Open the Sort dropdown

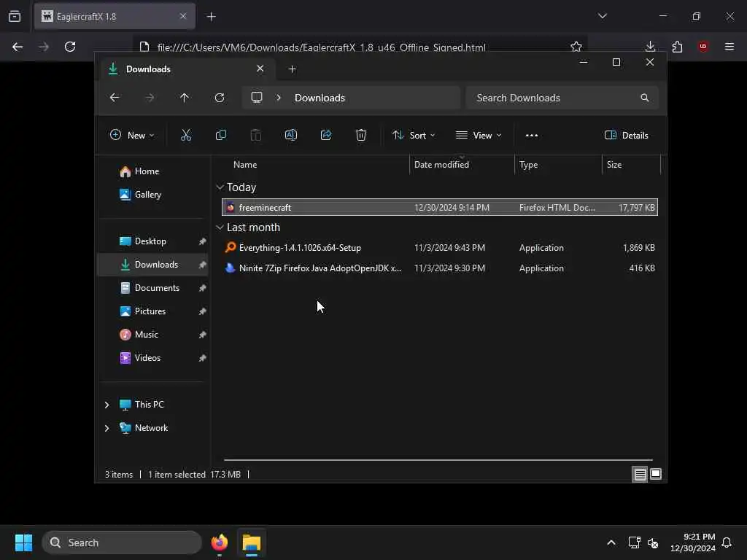pos(414,135)
